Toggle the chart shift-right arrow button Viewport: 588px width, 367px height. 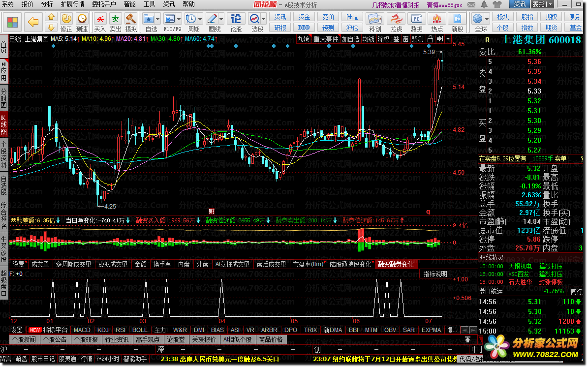(x=440, y=39)
